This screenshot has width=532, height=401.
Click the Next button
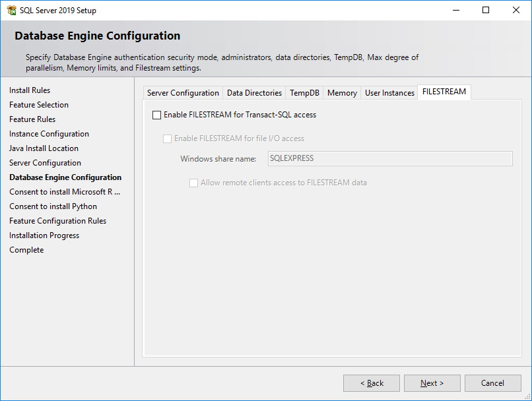tap(432, 383)
